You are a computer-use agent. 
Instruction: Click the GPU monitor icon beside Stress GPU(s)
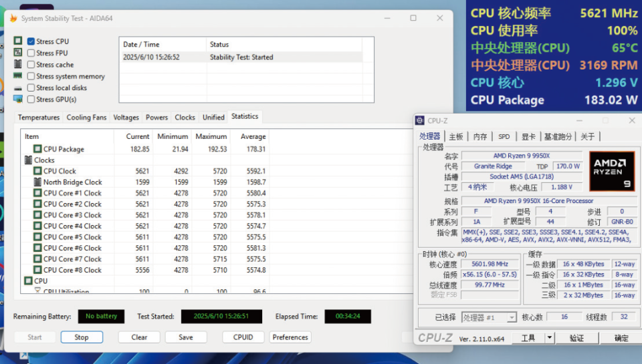[18, 100]
